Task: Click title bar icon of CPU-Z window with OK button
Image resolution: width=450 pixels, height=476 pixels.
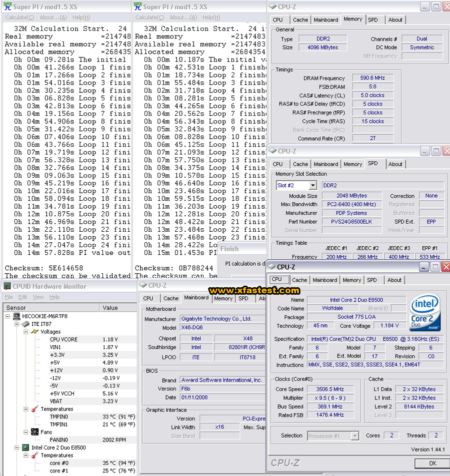Action: pyautogui.click(x=271, y=267)
